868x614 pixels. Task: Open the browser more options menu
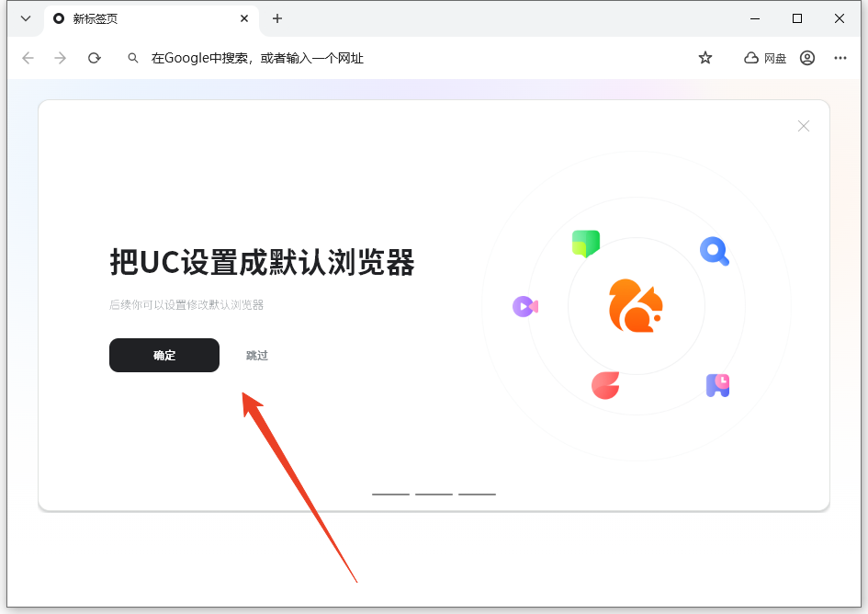point(840,57)
